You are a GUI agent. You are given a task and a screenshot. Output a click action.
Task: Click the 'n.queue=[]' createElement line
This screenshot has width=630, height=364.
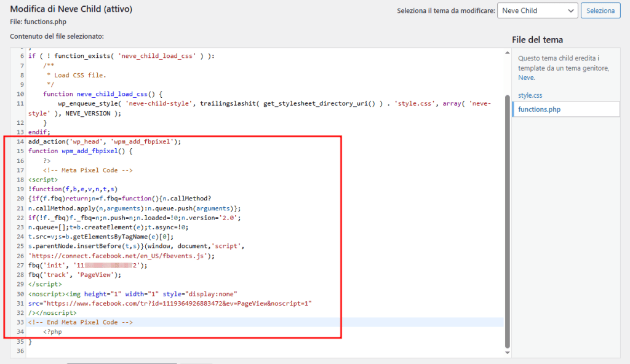point(108,227)
